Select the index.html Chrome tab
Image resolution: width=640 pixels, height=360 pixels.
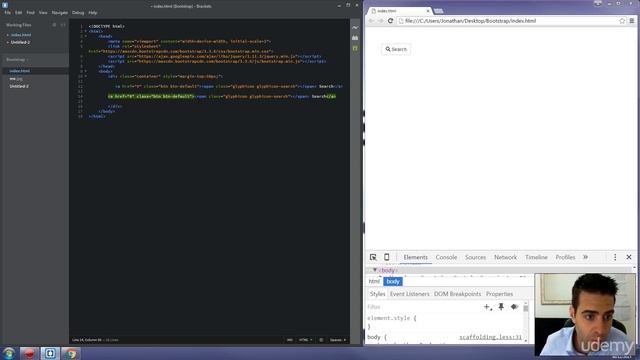tap(398, 11)
